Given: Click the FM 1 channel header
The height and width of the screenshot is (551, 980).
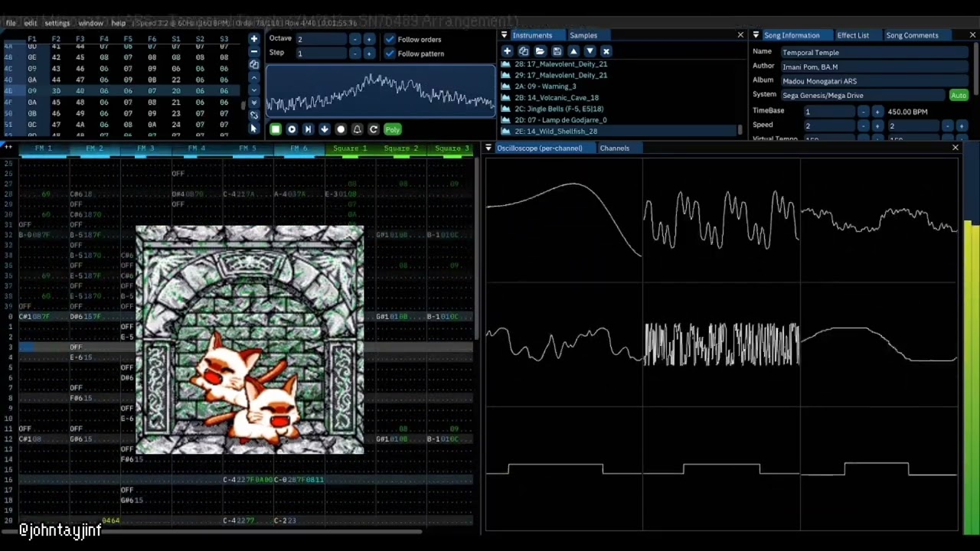Looking at the screenshot, I should coord(44,148).
